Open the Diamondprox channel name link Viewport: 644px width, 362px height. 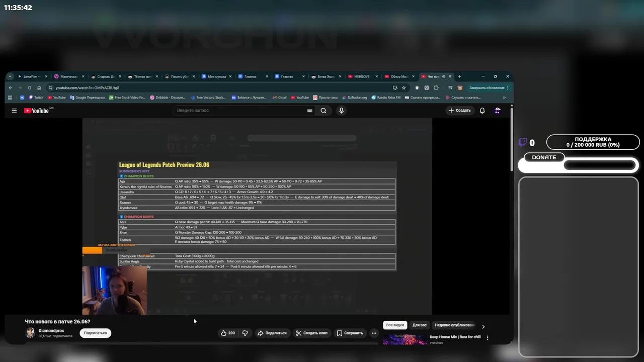[x=51, y=331]
